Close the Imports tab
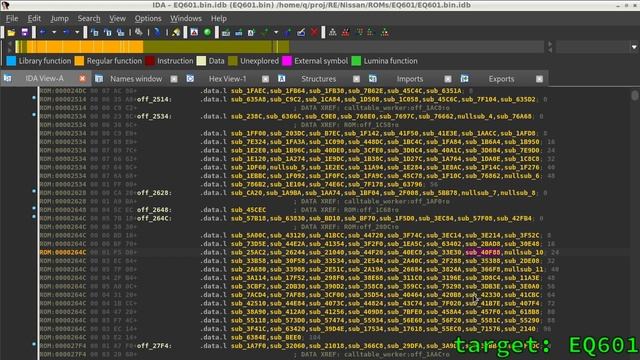The image size is (640, 360). coord(448,79)
